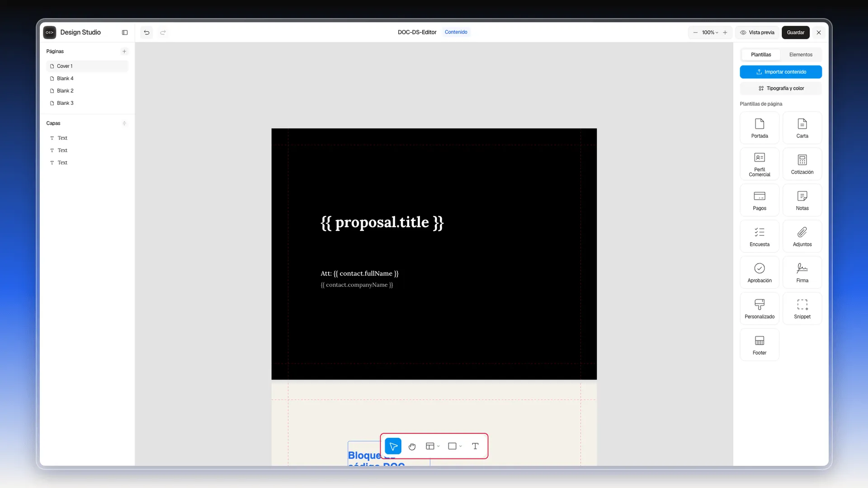Expand the shape tool dropdown arrow
Screen dimensions: 868x488
pyautogui.click(x=461, y=446)
